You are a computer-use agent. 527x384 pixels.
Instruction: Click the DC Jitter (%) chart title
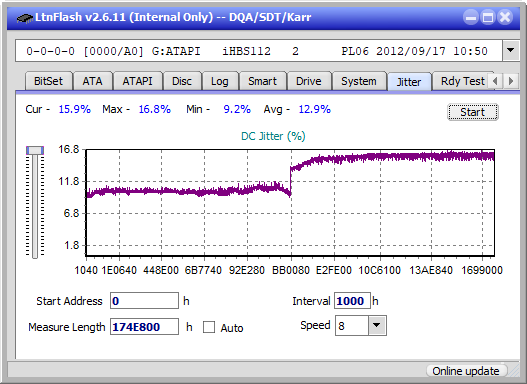pos(273,136)
